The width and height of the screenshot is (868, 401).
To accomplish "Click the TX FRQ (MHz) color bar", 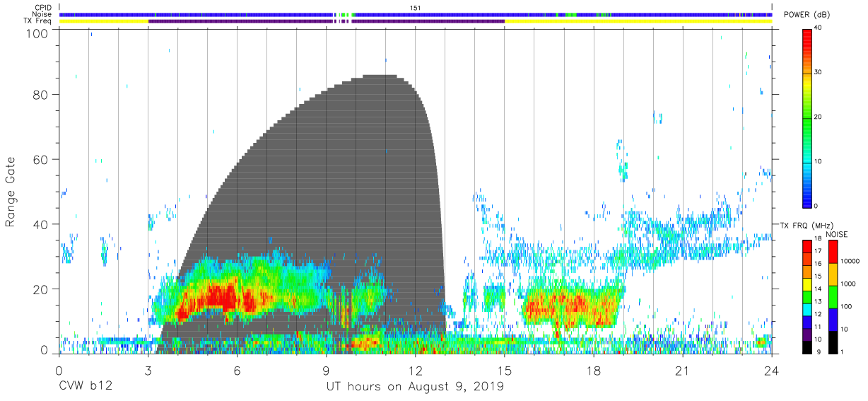I will 807,296.
